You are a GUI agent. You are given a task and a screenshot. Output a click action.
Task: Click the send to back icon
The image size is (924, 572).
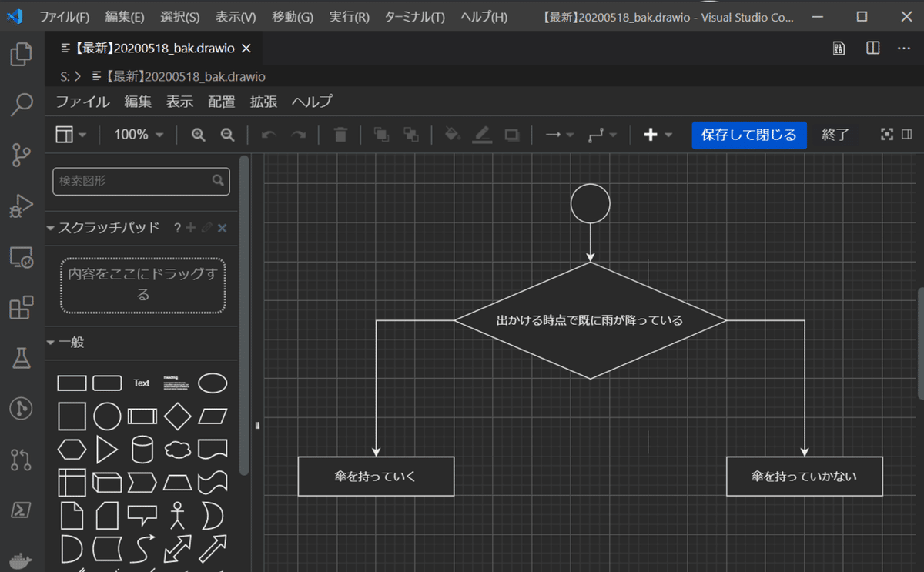[x=411, y=135]
